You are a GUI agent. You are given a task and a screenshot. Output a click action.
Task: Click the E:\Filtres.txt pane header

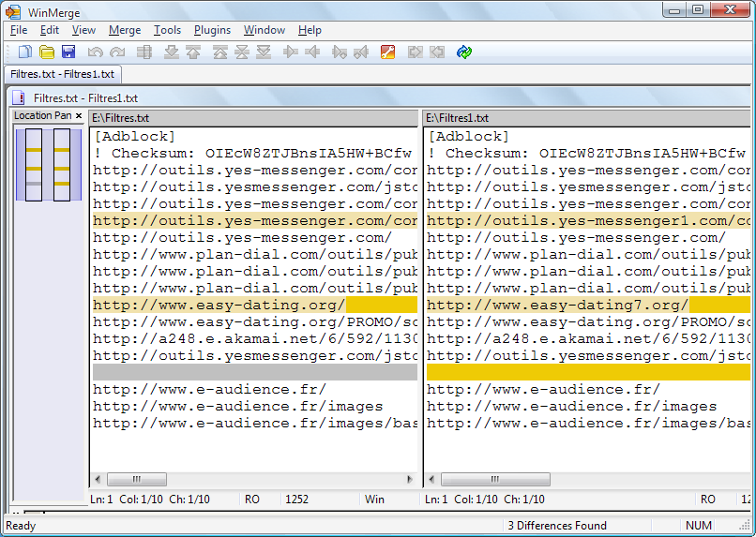pyautogui.click(x=253, y=118)
